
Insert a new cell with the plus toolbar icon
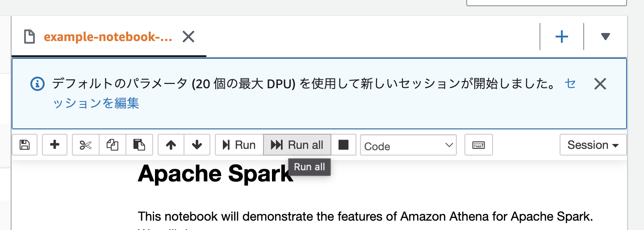click(x=54, y=145)
